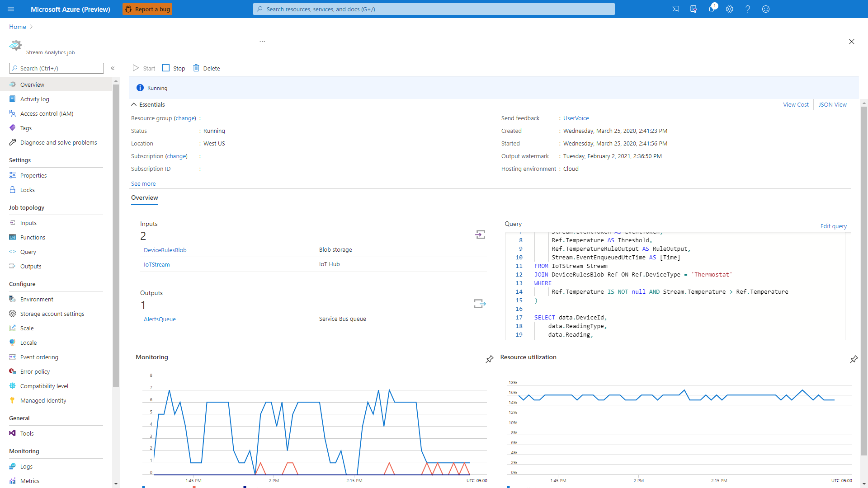The image size is (868, 488).
Task: Click Edit query link
Action: pos(834,226)
